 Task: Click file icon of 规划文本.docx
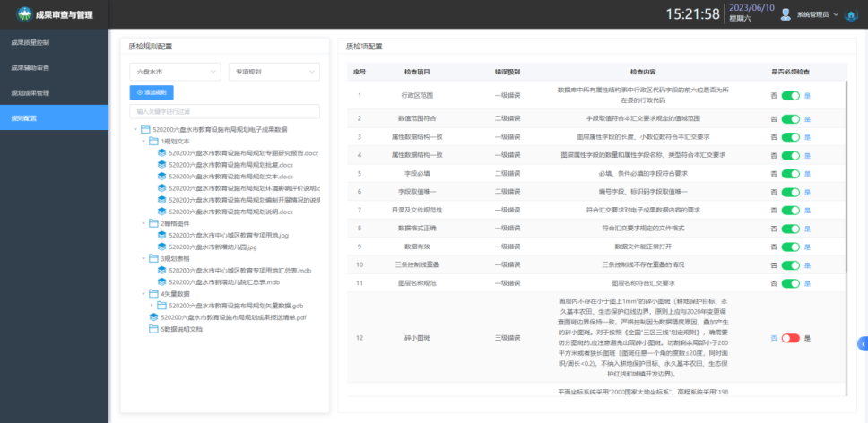tap(161, 176)
